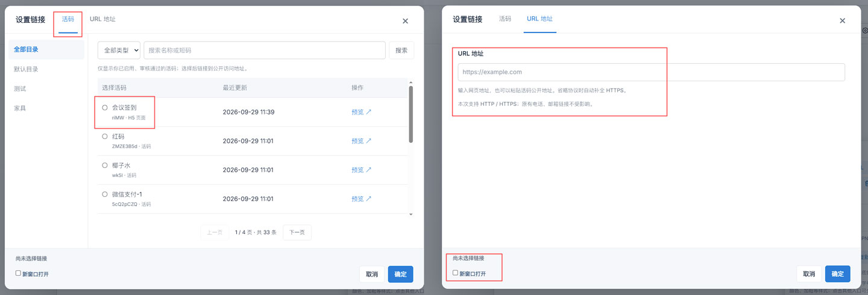Click the code list vertical scrollbar thumb

[411, 114]
